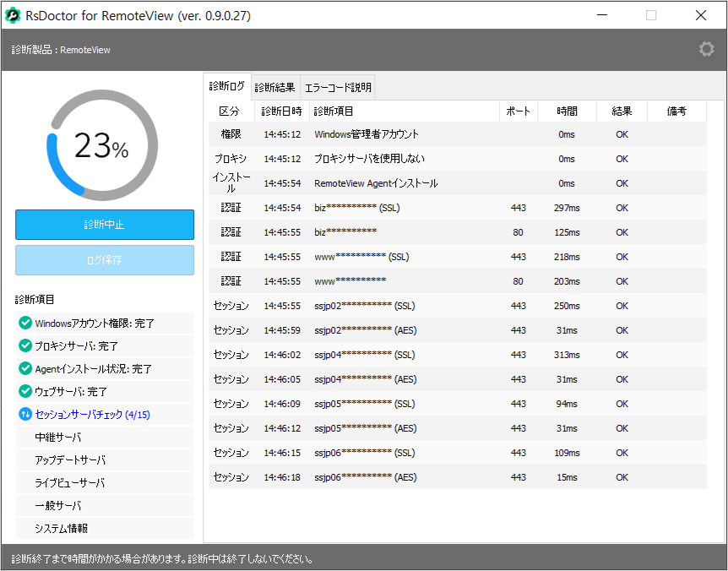Click the 297ms time value
Image resolution: width=728 pixels, height=571 pixels.
567,208
